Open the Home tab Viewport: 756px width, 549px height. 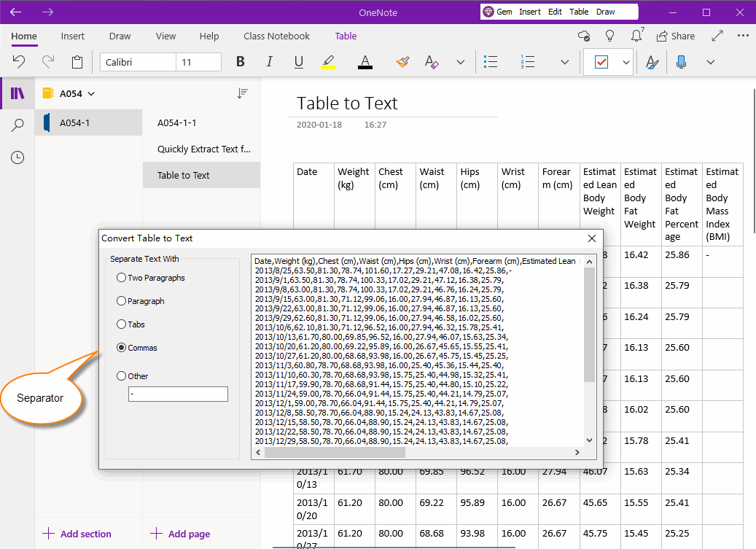tap(24, 36)
